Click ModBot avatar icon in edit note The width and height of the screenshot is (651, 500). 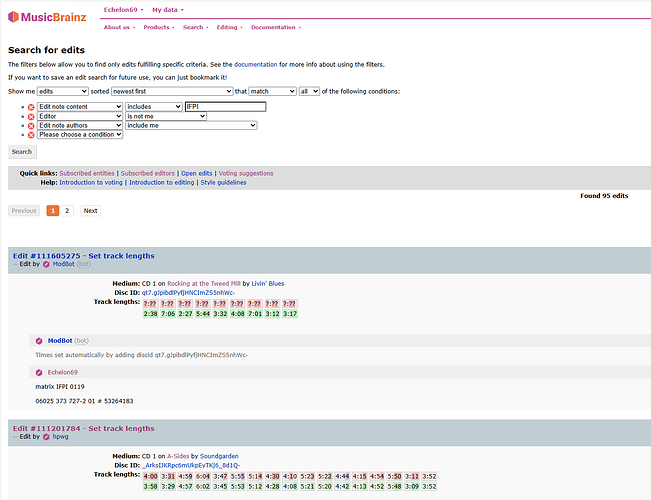pos(39,341)
